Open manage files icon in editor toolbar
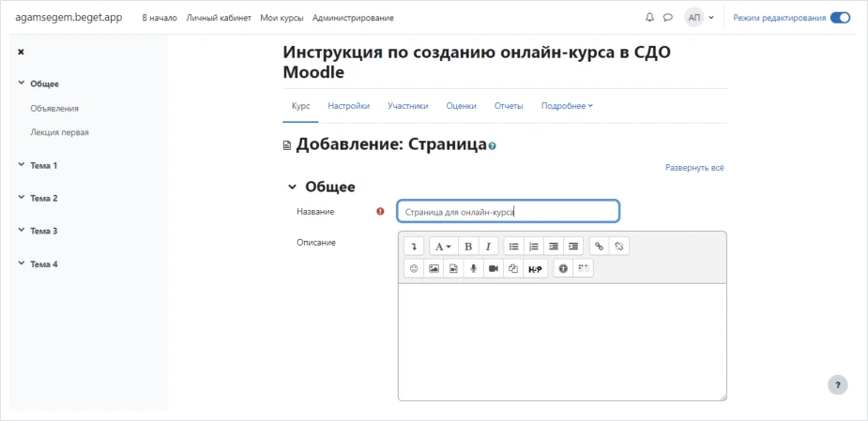 [513, 268]
